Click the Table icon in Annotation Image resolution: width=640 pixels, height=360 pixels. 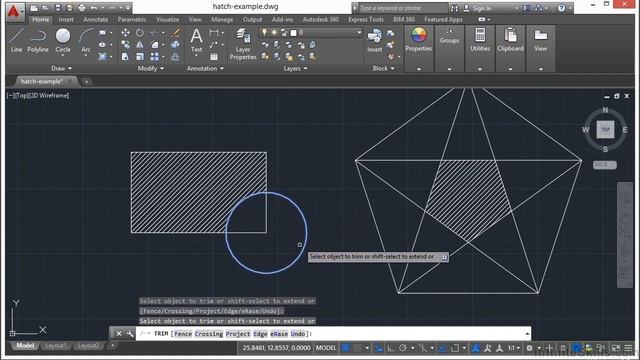pyautogui.click(x=214, y=57)
